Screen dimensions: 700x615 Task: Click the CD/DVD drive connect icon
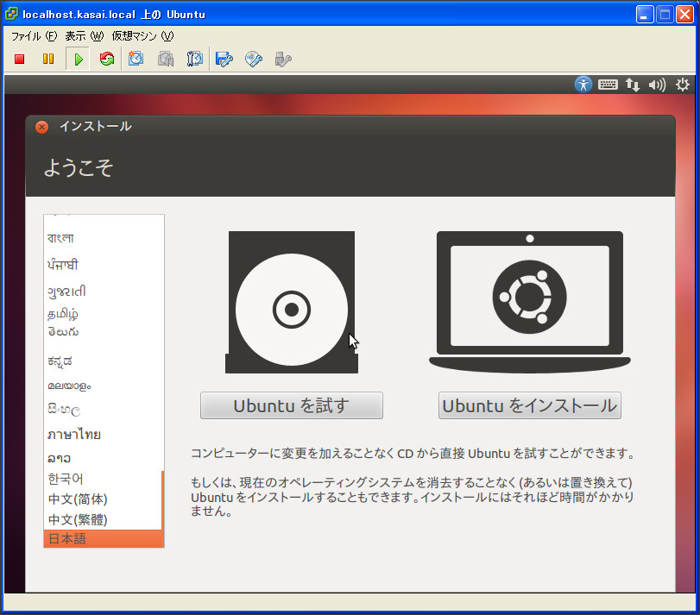pos(254,59)
